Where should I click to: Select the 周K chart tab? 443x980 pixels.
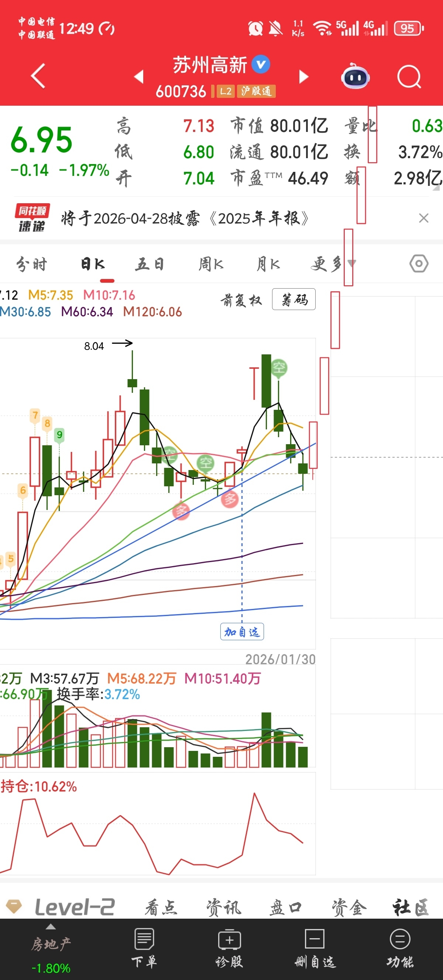[x=211, y=263]
